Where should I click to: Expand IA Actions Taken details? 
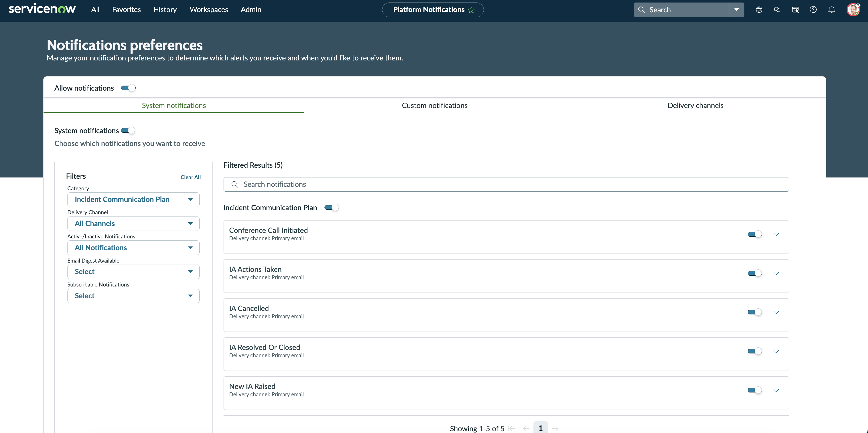776,273
